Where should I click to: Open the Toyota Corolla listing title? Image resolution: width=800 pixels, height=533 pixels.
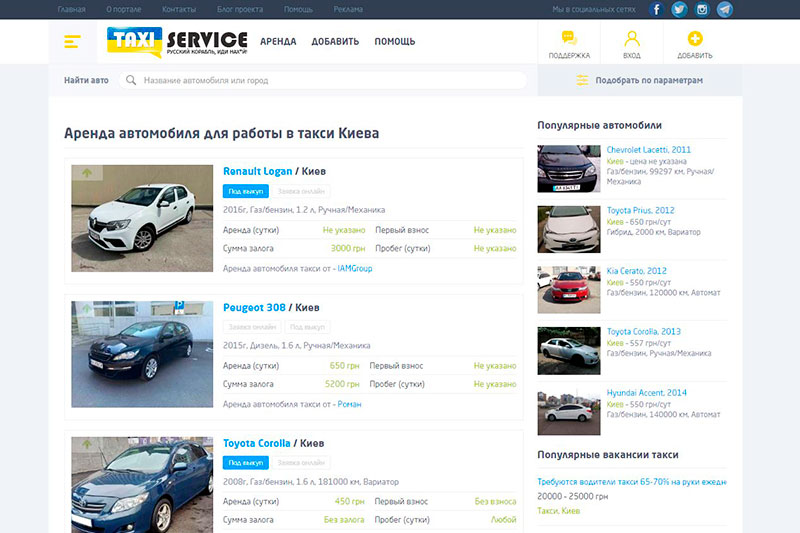pyautogui.click(x=257, y=443)
